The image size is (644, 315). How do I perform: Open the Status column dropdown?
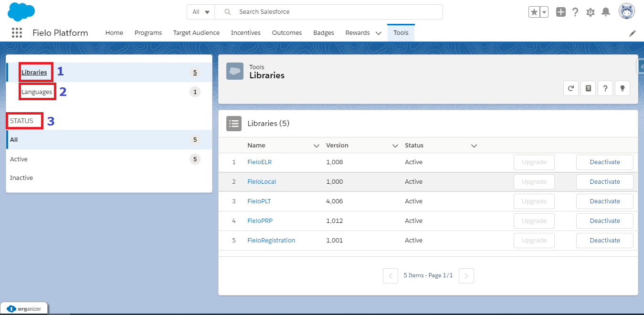[x=474, y=146]
